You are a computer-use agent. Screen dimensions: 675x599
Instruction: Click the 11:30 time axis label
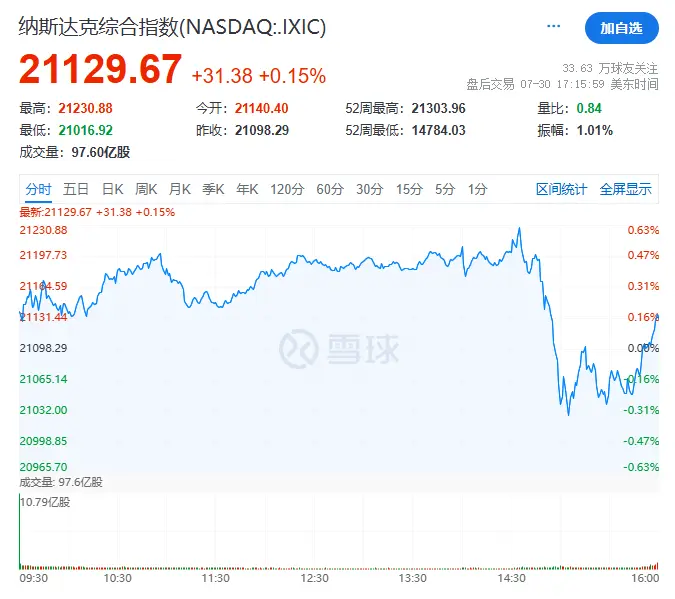point(216,578)
